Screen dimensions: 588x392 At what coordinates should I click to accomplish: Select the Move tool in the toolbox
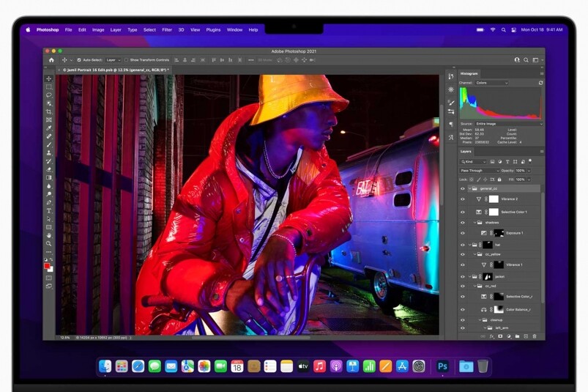(49, 79)
